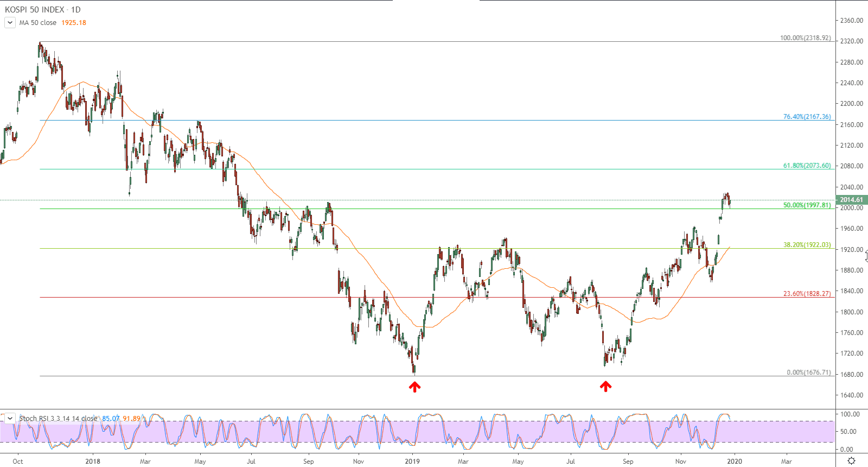Click the current price tag 2014.61
The image size is (868, 467).
click(852, 200)
